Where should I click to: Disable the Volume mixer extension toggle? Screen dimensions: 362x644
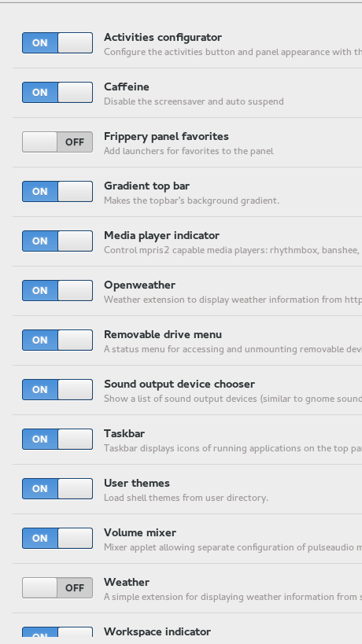coord(57,538)
